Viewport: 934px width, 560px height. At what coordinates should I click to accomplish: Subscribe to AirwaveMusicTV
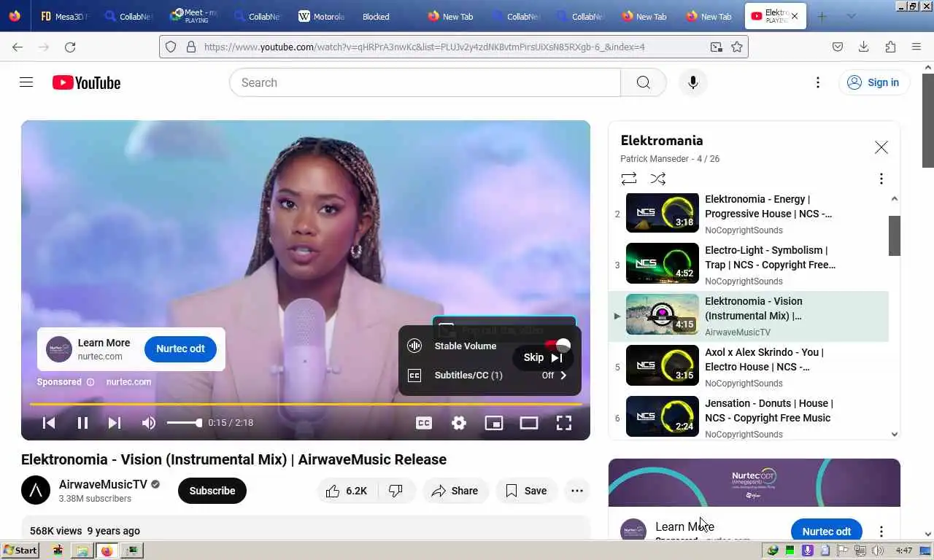pos(212,491)
